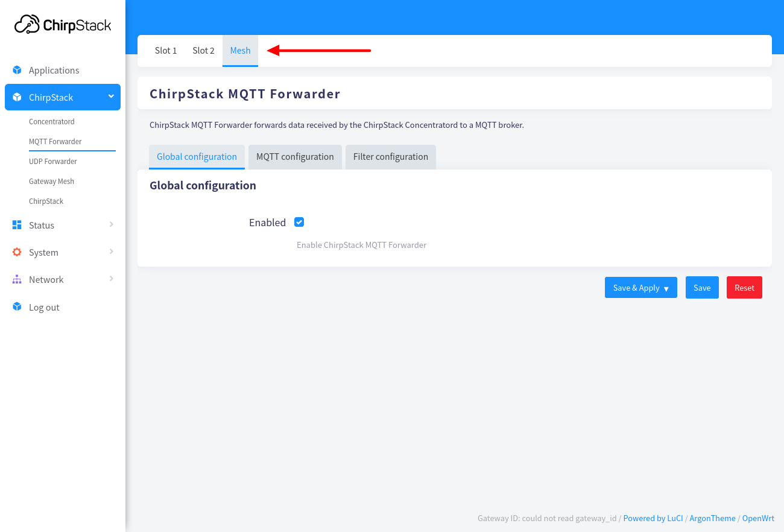Click the System gear icon
This screenshot has width=784, height=532.
coord(17,252)
